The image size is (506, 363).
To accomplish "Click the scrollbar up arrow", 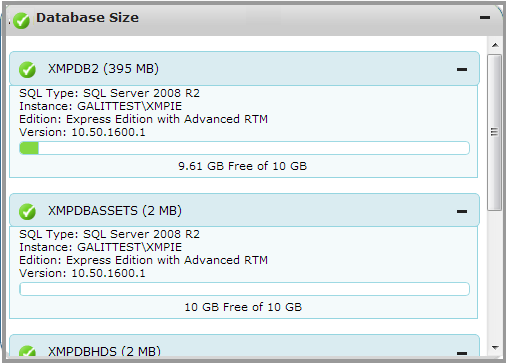I will 495,45.
